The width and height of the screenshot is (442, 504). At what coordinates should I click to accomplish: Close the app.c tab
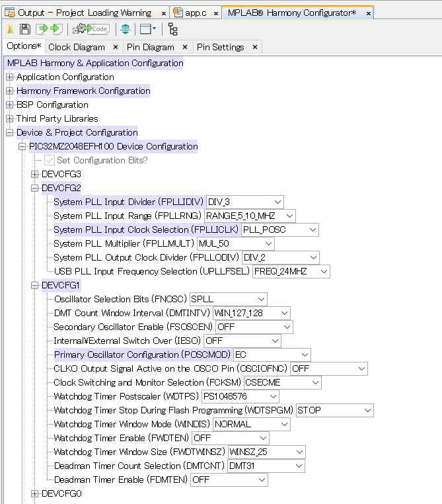pos(215,13)
